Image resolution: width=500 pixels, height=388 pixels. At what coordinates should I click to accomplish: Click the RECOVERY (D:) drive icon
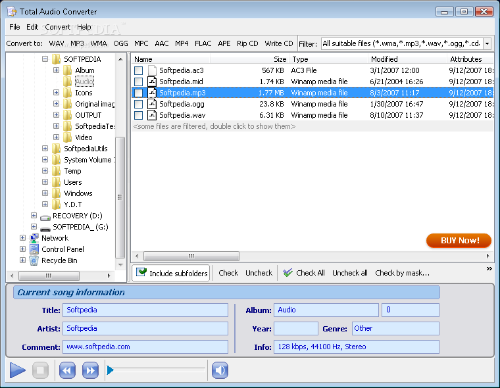pyautogui.click(x=45, y=217)
